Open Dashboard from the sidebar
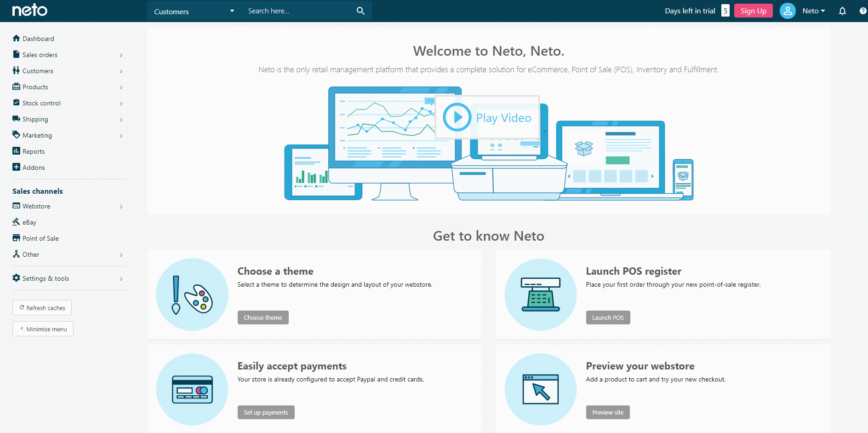This screenshot has height=433, width=868. coord(38,39)
